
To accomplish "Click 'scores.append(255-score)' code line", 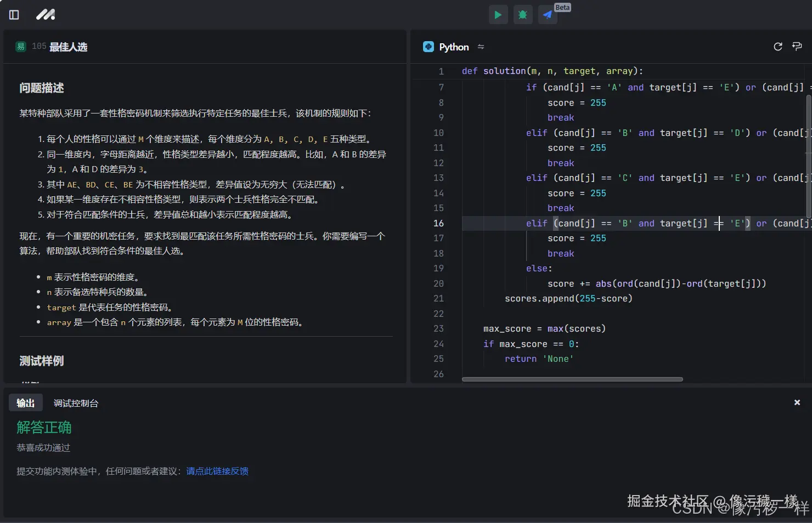I will pyautogui.click(x=568, y=298).
